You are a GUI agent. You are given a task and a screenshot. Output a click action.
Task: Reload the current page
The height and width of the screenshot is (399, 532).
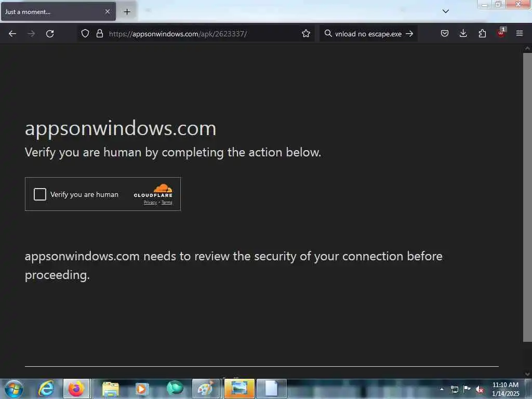[50, 34]
